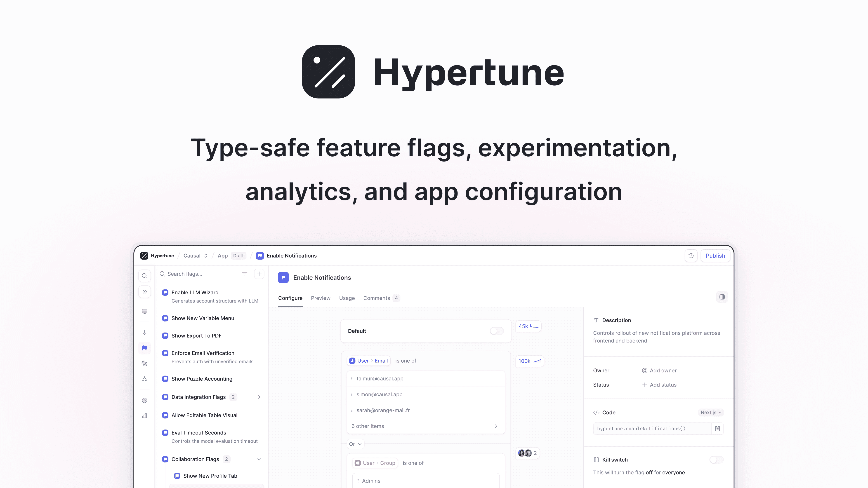Image resolution: width=868 pixels, height=488 pixels.
Task: Open the Or condition operator dropdown
Action: pos(355,444)
